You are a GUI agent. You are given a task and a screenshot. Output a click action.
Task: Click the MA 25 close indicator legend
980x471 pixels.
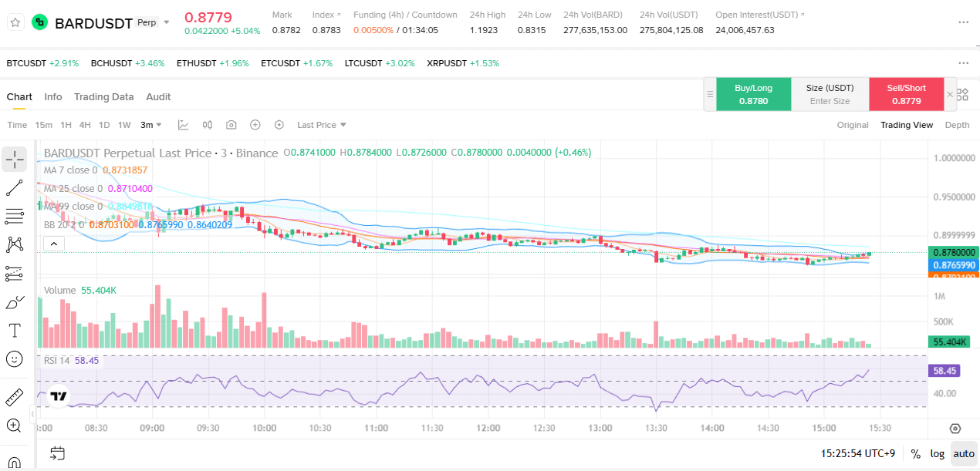(x=98, y=188)
